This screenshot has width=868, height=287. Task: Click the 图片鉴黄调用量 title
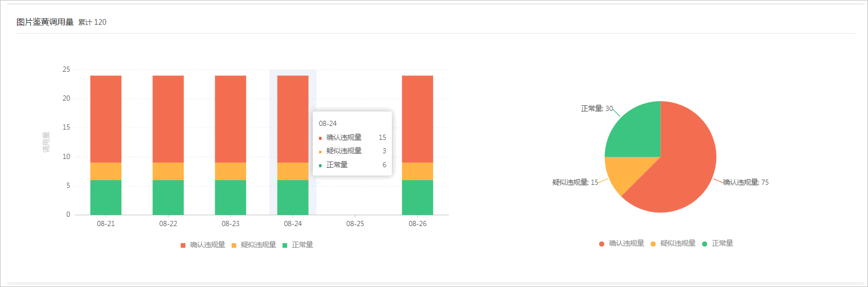(x=45, y=22)
